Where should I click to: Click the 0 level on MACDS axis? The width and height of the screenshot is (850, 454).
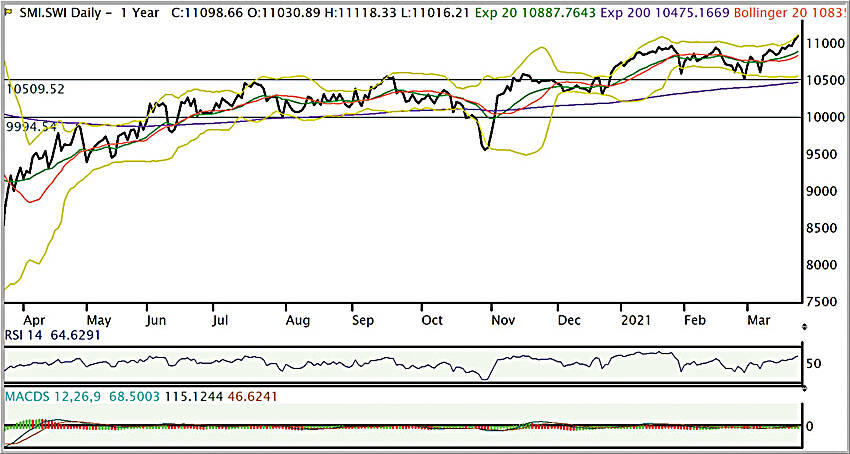tap(809, 426)
